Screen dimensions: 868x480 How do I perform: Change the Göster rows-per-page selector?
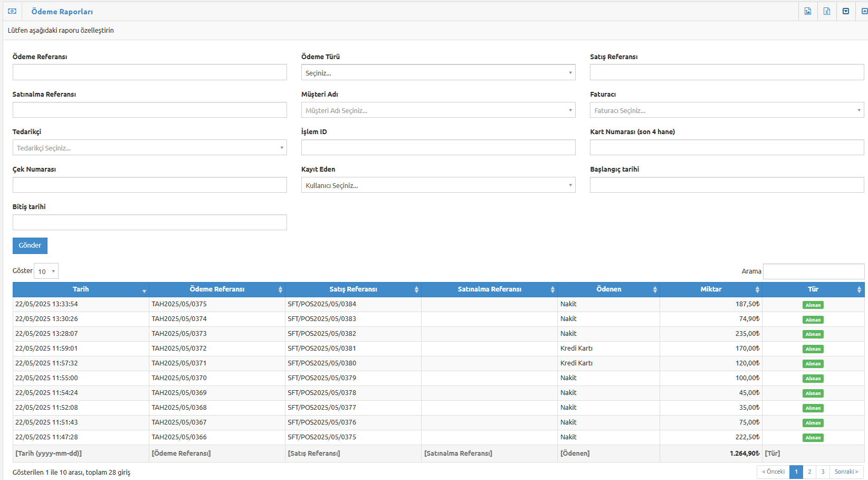tap(46, 271)
